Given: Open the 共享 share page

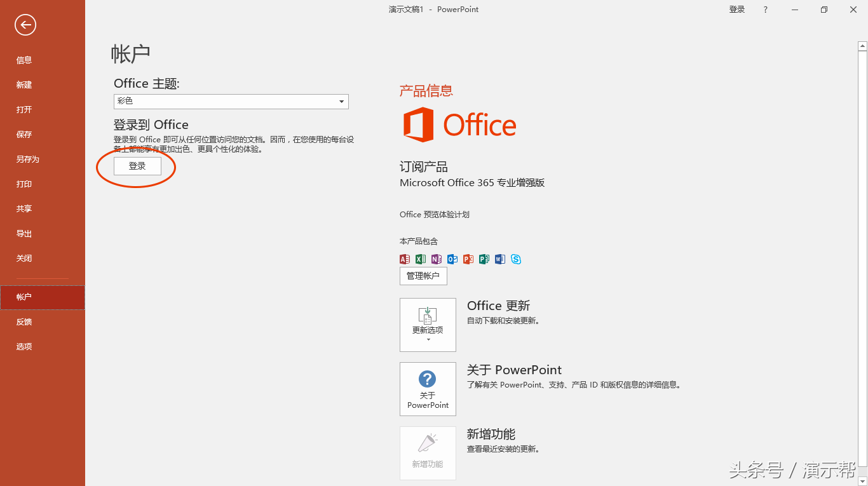Looking at the screenshot, I should tap(43, 209).
